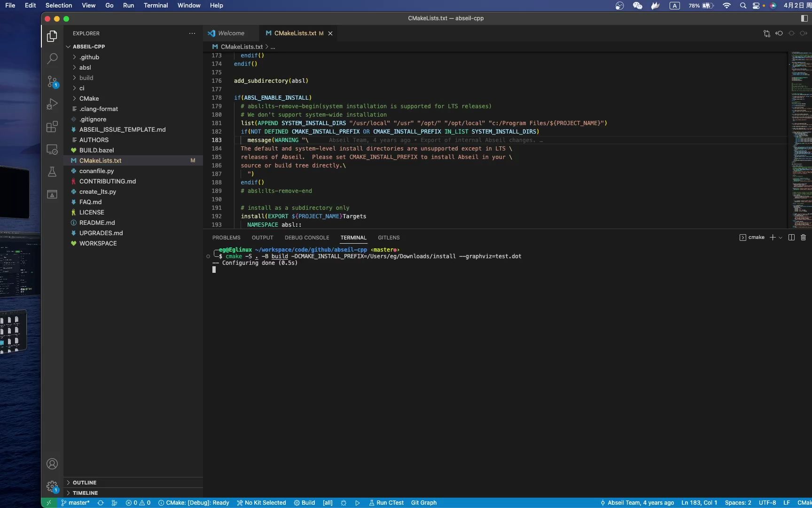Viewport: 812px width, 508px height.
Task: Close the CMakeLists.txt editor tab
Action: [330, 33]
